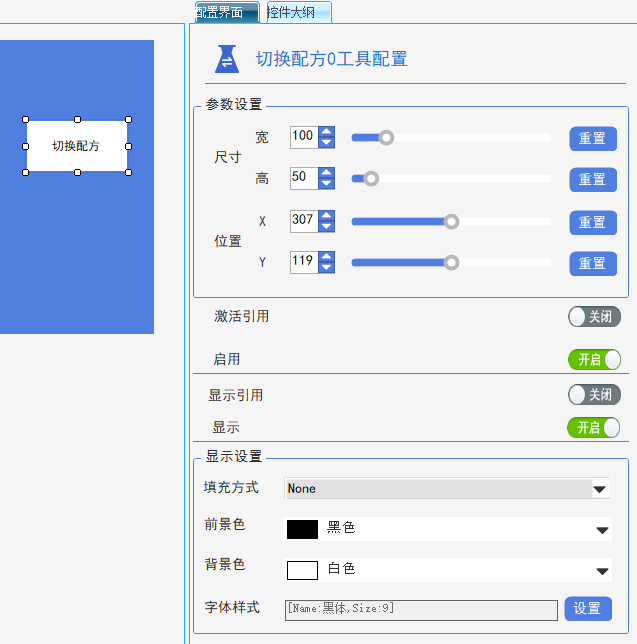Switch to the 配置界面 tab
The image size is (637, 644).
[x=227, y=12]
